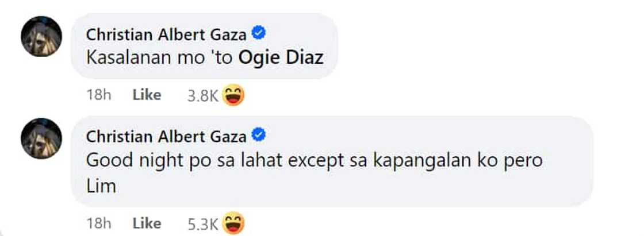Image resolution: width=644 pixels, height=236 pixels.
Task: Like the Good night po comment
Action: [x=147, y=224]
